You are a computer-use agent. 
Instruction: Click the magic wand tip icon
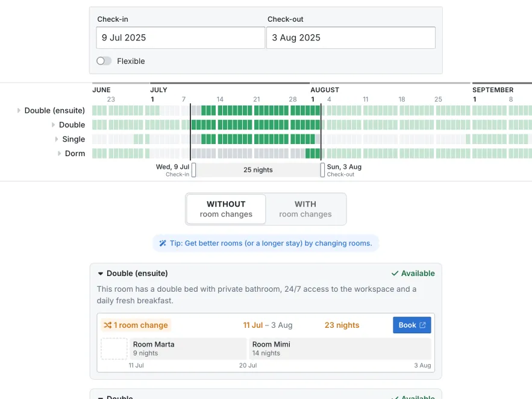click(x=163, y=243)
